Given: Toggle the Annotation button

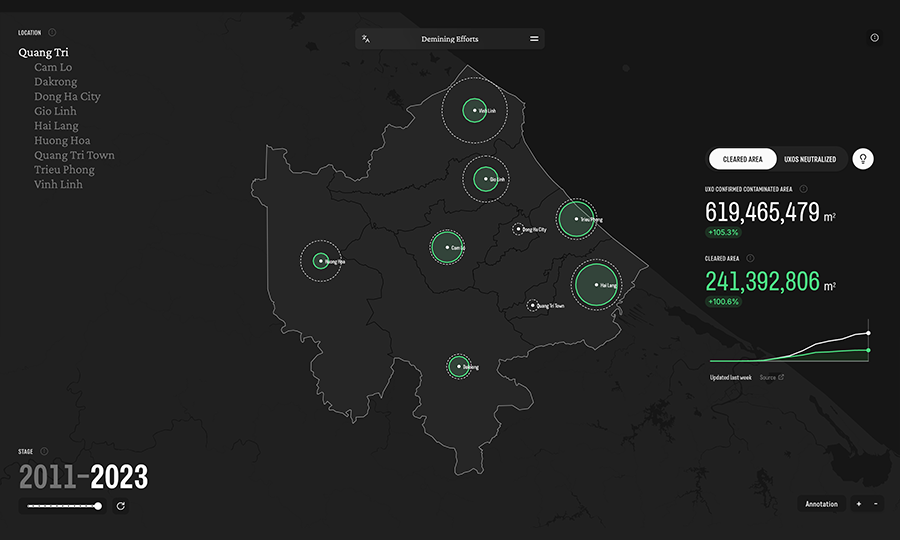Looking at the screenshot, I should coord(821,504).
